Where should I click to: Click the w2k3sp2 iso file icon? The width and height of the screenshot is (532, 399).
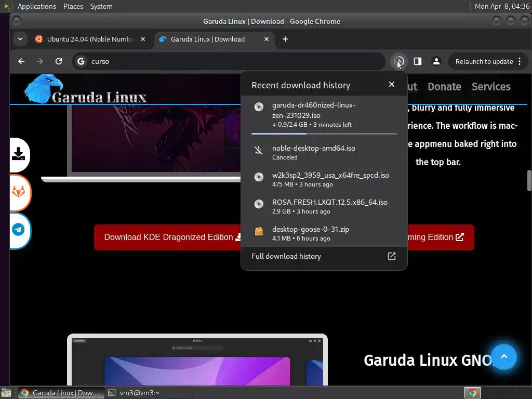point(259,177)
